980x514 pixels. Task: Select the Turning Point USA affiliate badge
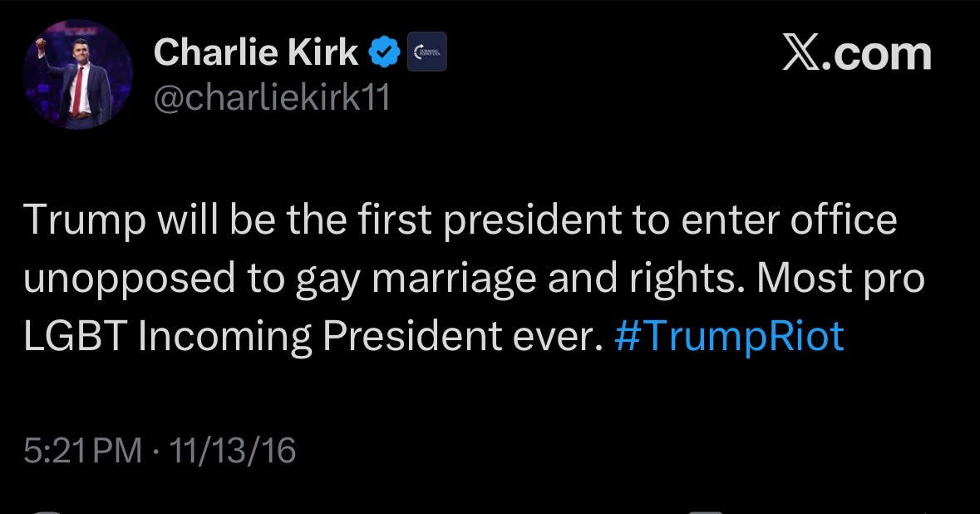(x=426, y=51)
